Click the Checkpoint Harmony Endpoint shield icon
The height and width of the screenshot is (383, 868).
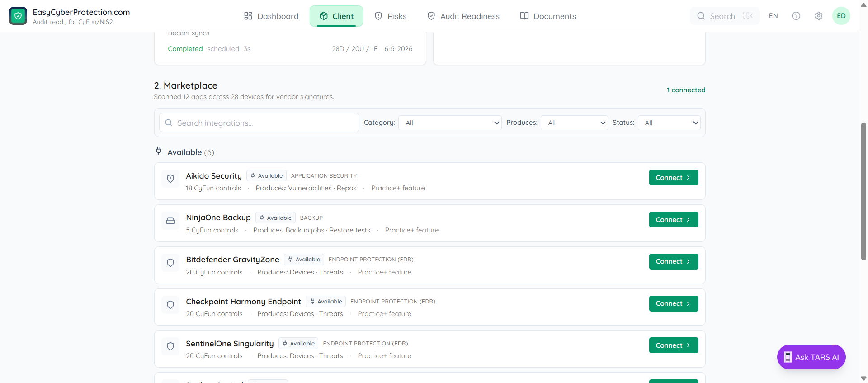(170, 304)
